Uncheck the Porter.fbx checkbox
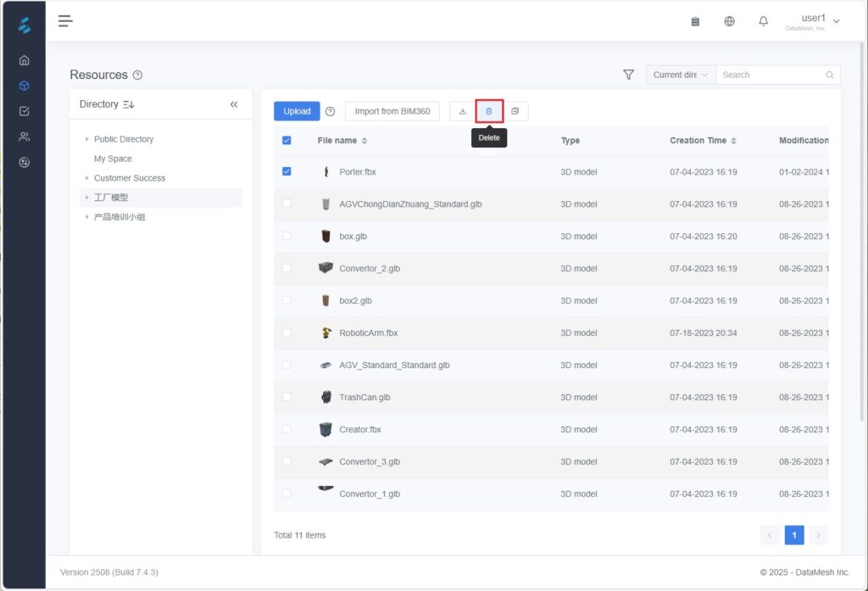This screenshot has height=591, width=868. 287,171
